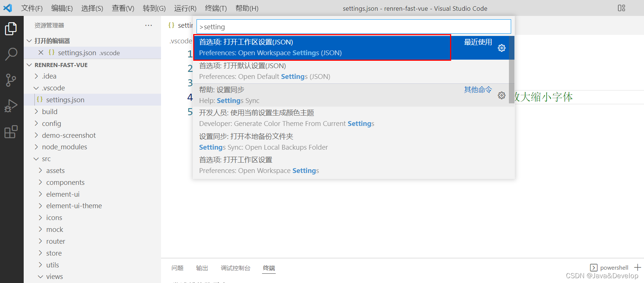Screen dimensions: 644x283
Task: Click the command palette input field
Action: point(354,27)
